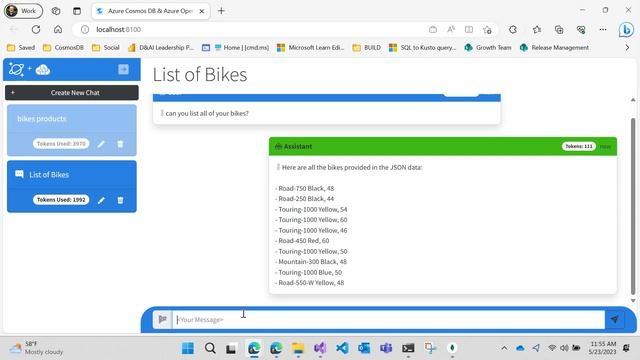This screenshot has width=640, height=360.
Task: Open Visual Studio Code from the taskbar
Action: [x=342, y=348]
